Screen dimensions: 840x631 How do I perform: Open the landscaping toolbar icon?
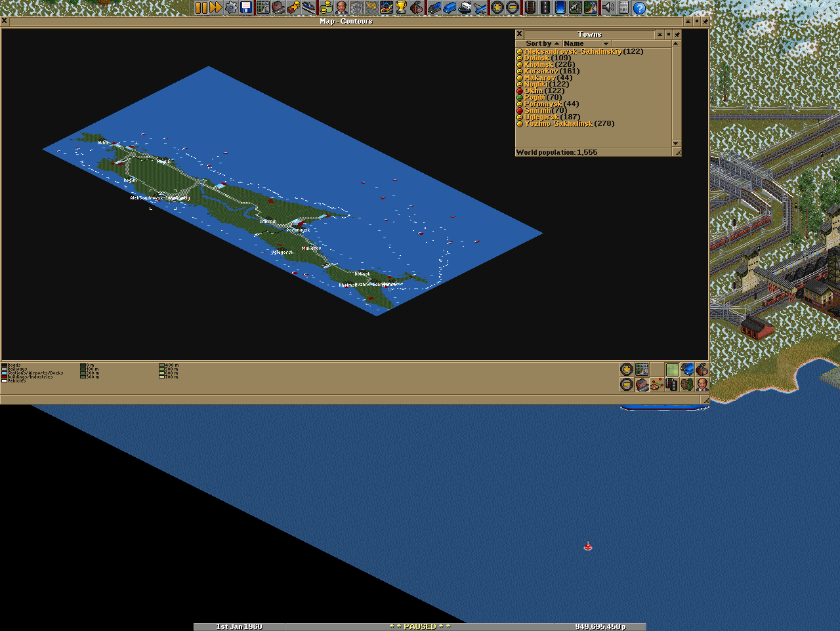[591, 8]
